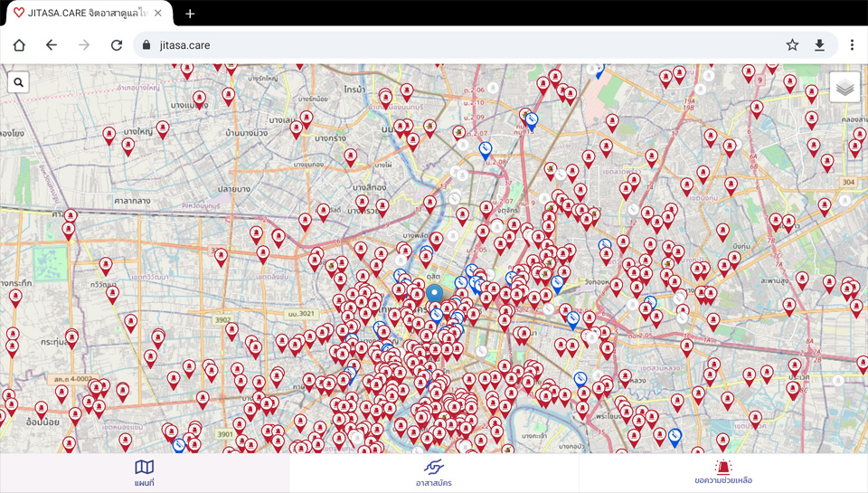Open the อาสาสมัคร volunteers tab
The height and width of the screenshot is (493, 868).
[434, 473]
